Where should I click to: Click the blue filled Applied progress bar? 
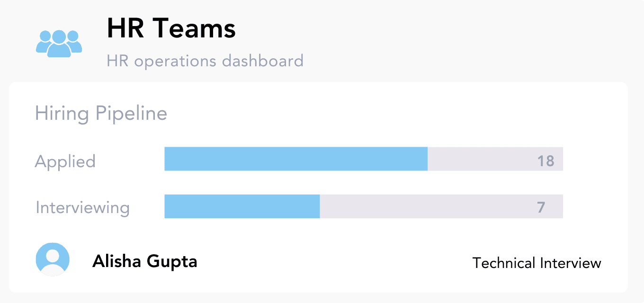pyautogui.click(x=295, y=159)
